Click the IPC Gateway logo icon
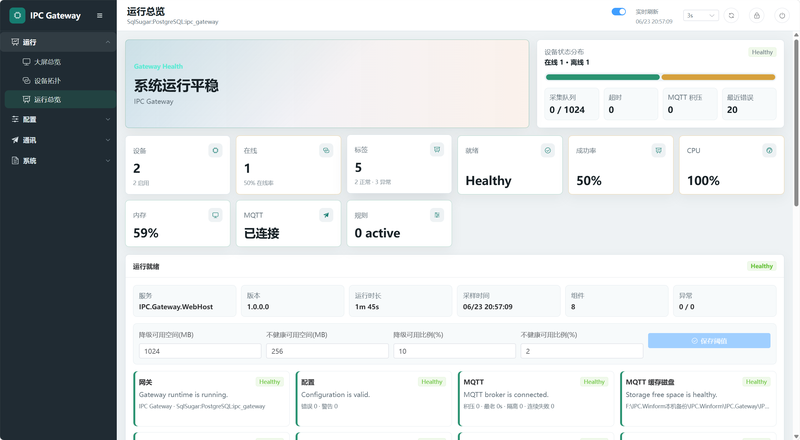Image resolution: width=800 pixels, height=440 pixels. click(17, 15)
